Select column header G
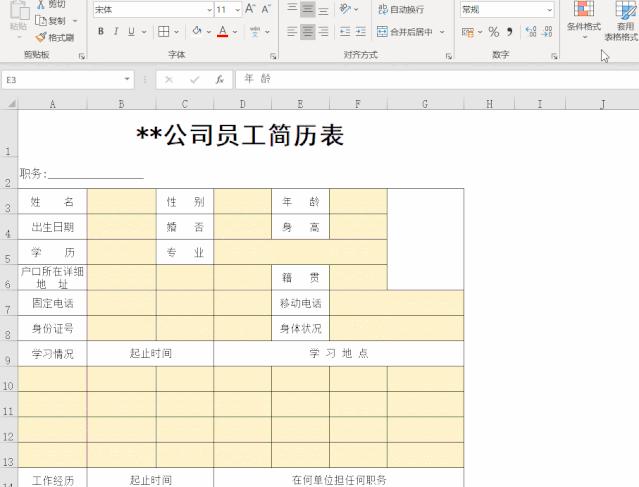Screen dimensions: 639x487 point(425,104)
